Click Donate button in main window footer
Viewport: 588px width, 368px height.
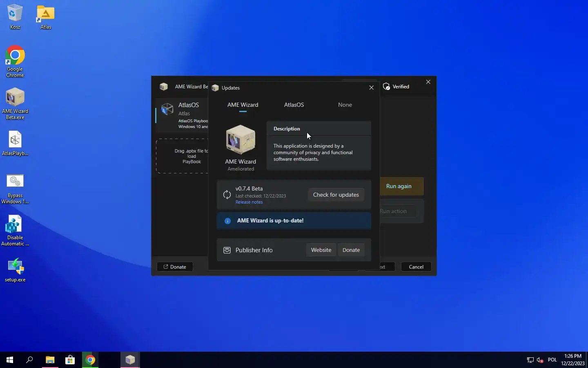point(175,267)
